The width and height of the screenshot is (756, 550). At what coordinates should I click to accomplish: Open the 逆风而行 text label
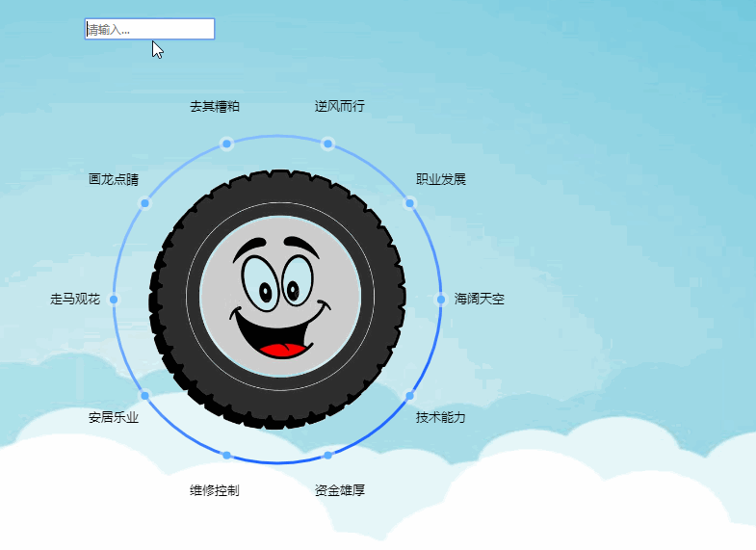(340, 106)
